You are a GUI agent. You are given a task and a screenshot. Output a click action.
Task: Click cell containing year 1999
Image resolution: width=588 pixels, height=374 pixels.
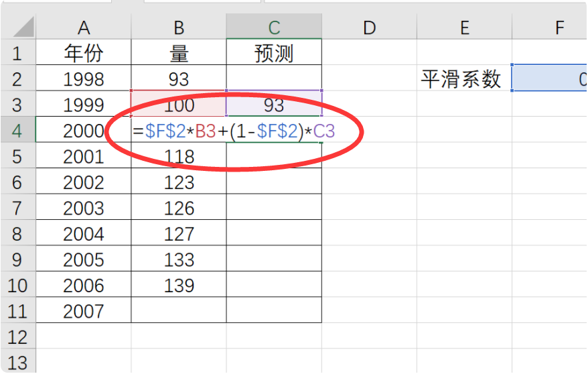click(84, 104)
